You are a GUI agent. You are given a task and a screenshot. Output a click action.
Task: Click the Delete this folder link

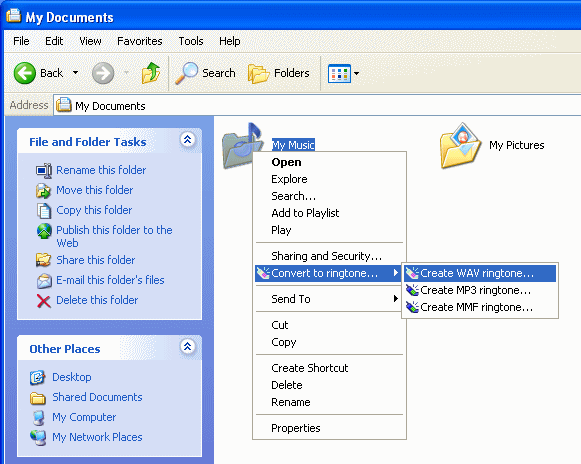pyautogui.click(x=97, y=300)
